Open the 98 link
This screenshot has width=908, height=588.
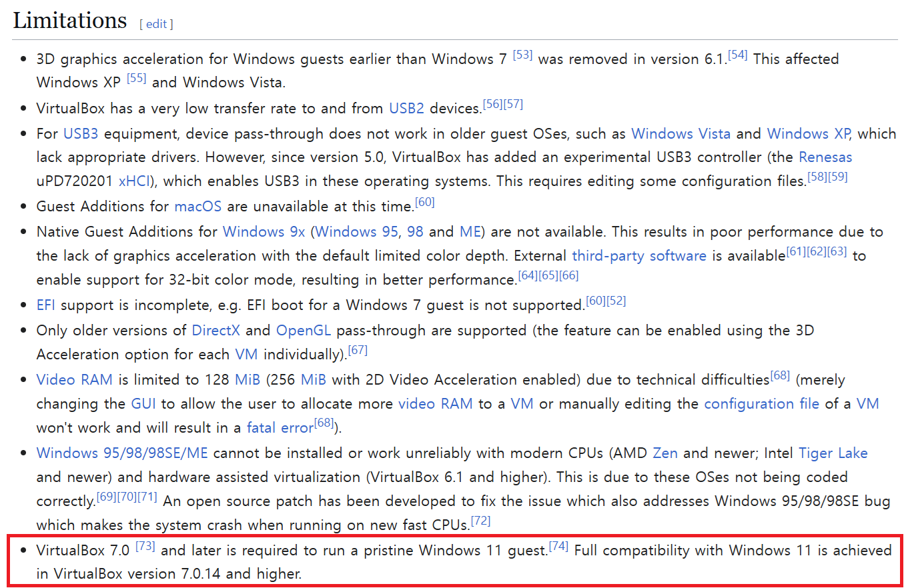pyautogui.click(x=415, y=232)
